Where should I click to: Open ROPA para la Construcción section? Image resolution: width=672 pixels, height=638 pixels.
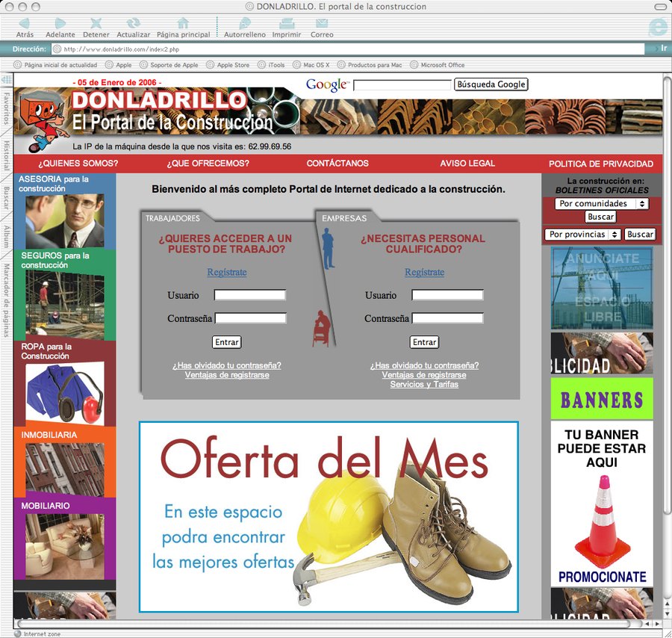click(65, 383)
